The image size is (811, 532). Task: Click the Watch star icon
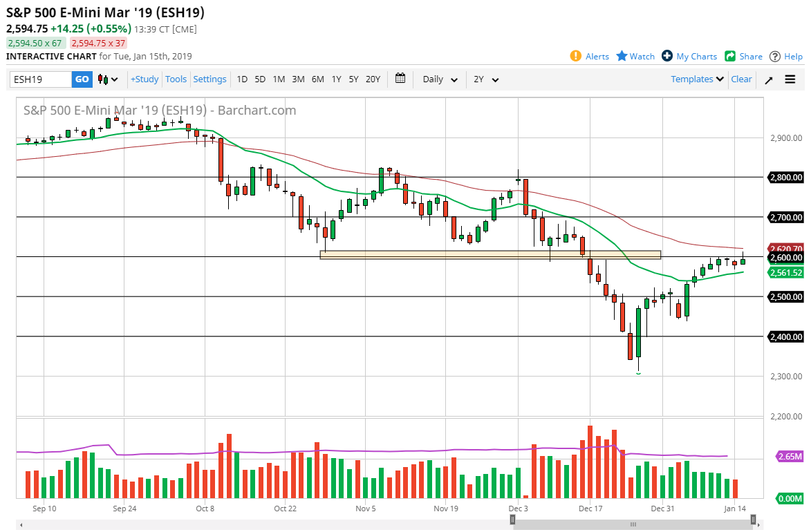click(x=622, y=56)
